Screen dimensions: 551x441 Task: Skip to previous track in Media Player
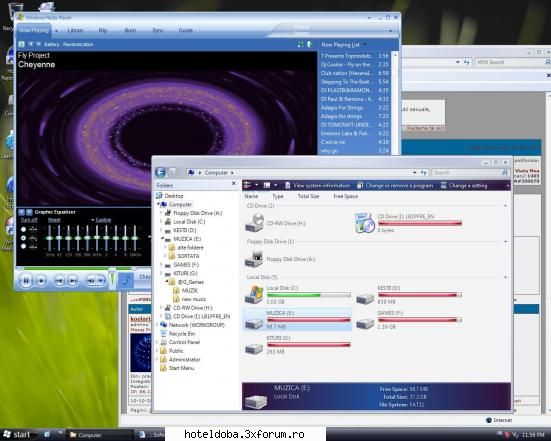59,280
